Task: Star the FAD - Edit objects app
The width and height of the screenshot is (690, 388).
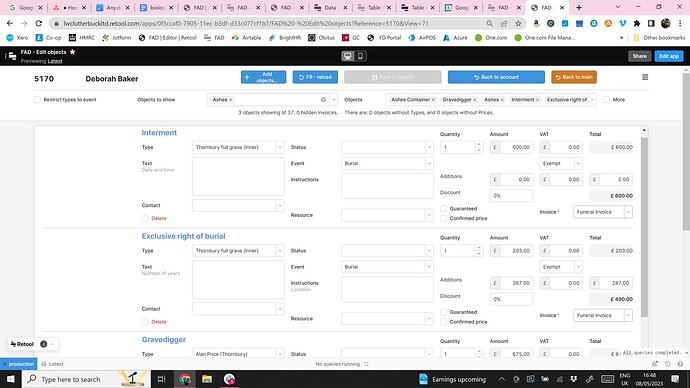Action: pyautogui.click(x=73, y=52)
